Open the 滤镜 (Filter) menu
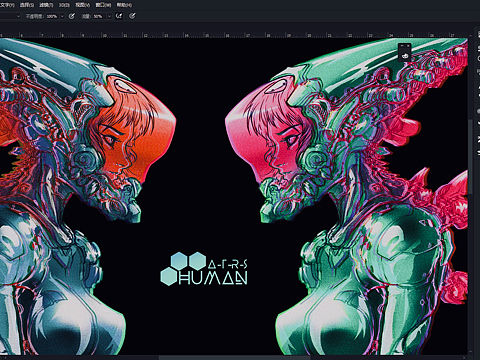This screenshot has width=480, height=360. [x=46, y=5]
